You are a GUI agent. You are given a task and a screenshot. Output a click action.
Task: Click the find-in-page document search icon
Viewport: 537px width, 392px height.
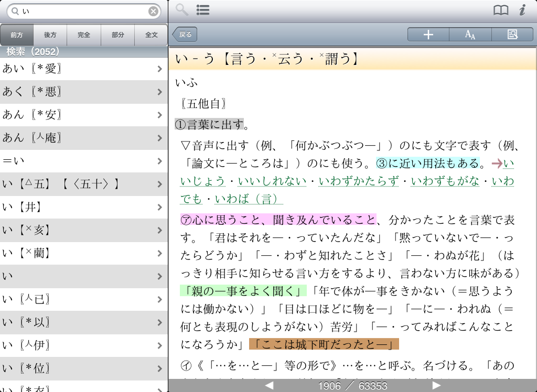512,35
